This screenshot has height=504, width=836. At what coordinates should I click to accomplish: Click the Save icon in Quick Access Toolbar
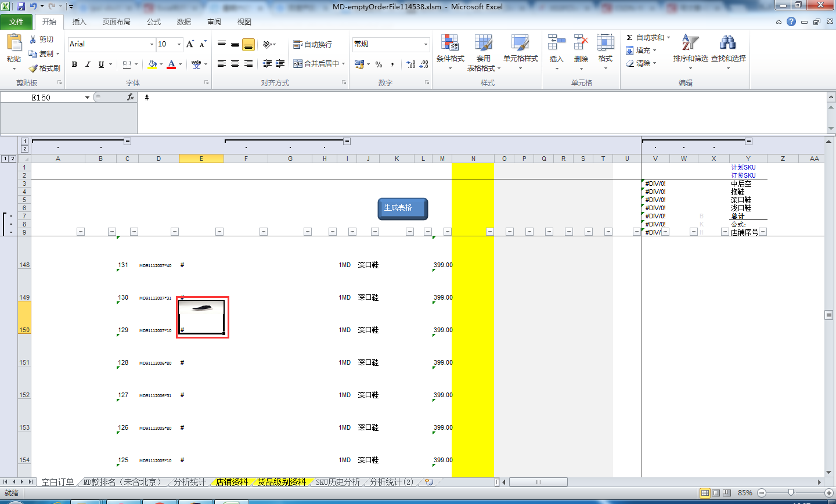coord(21,5)
